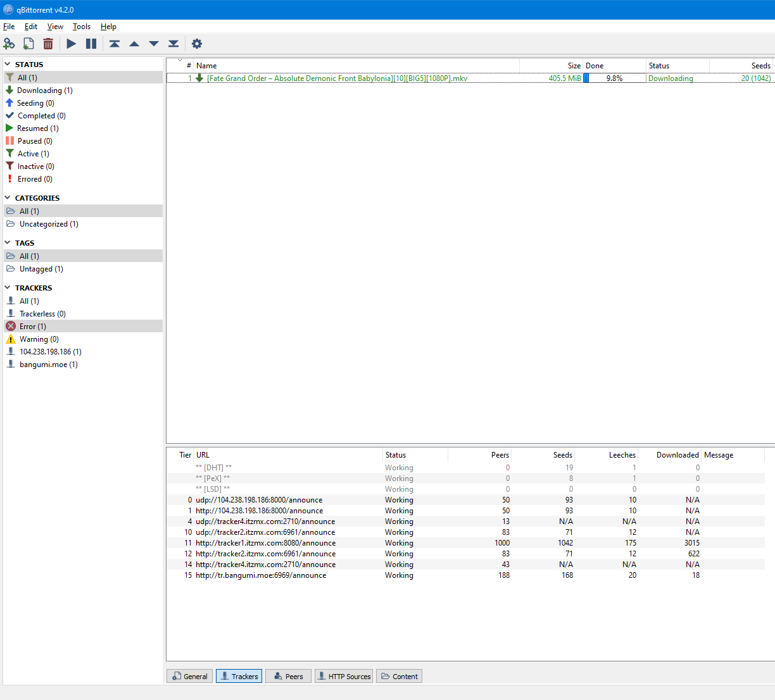Switch to the Content tab

point(399,676)
